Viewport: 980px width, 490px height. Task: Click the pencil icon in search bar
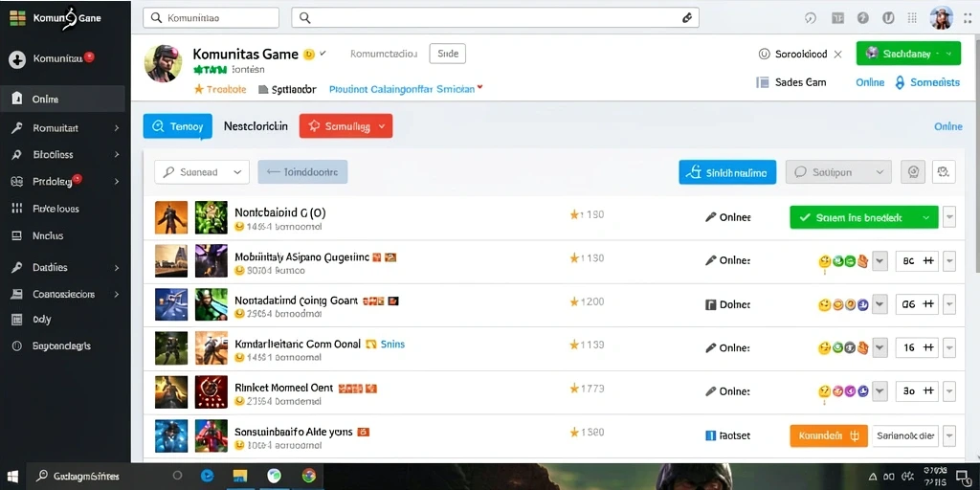686,18
